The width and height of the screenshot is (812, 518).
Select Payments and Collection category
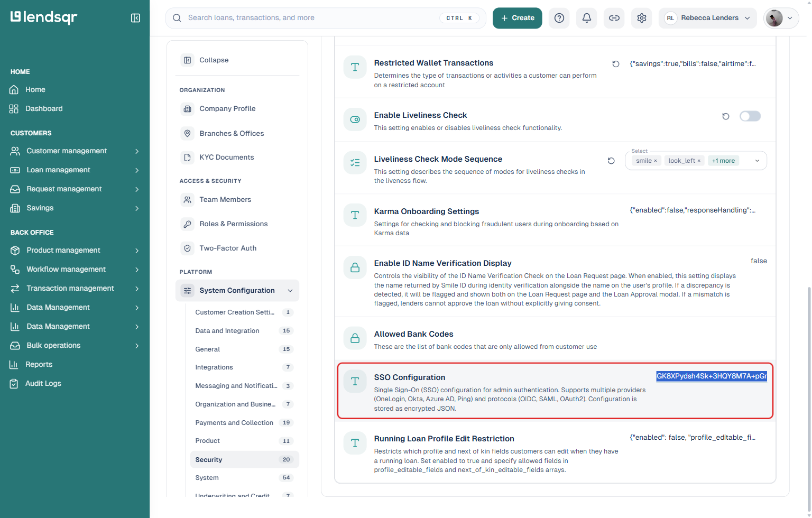[x=244, y=423]
